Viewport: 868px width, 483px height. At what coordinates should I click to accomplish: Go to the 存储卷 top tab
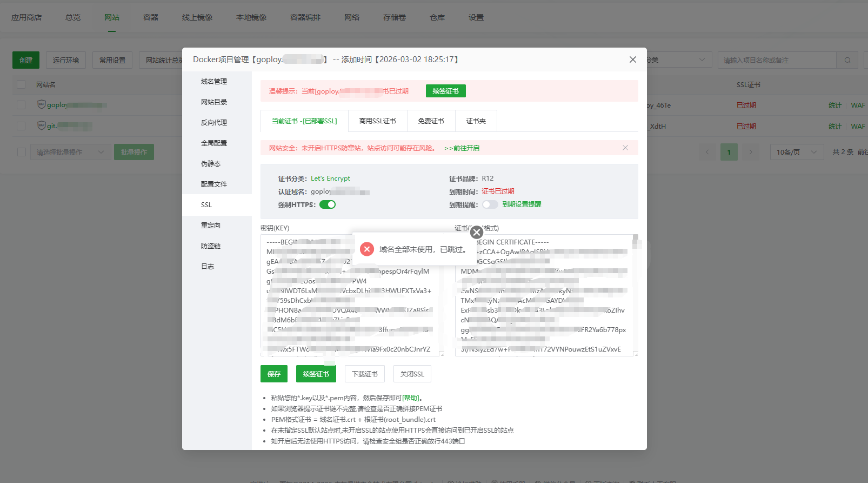[x=395, y=17]
